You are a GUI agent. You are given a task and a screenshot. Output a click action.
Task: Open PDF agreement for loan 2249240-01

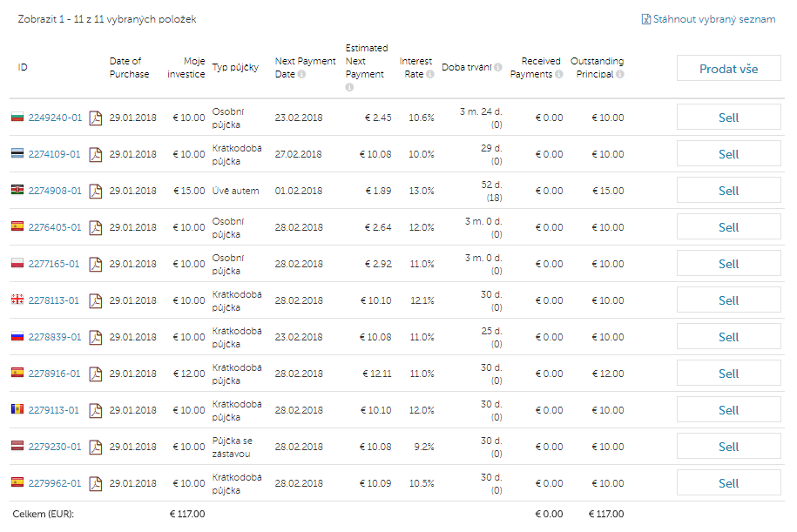pyautogui.click(x=96, y=118)
